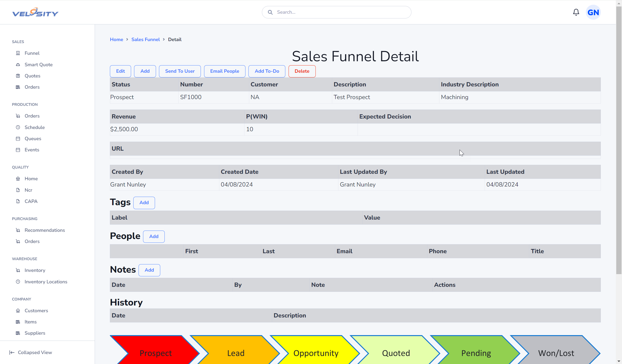Screen dimensions: 622x364
Task: Click the Search input field
Action: click(x=336, y=12)
